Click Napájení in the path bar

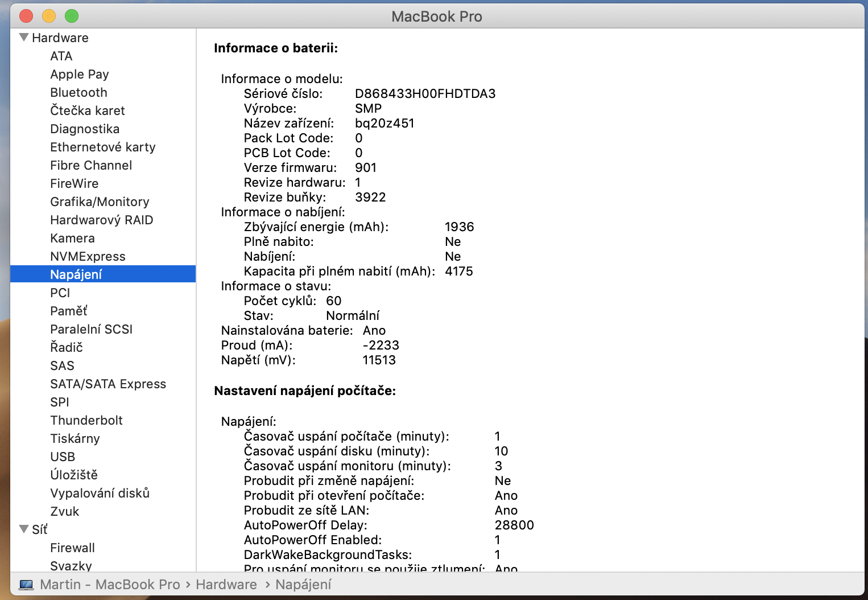pyautogui.click(x=303, y=585)
